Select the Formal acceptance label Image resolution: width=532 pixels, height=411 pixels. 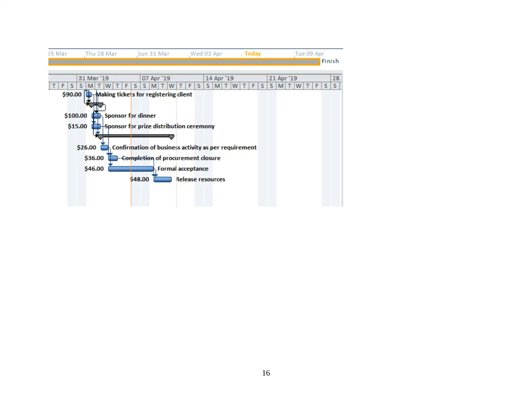(183, 169)
